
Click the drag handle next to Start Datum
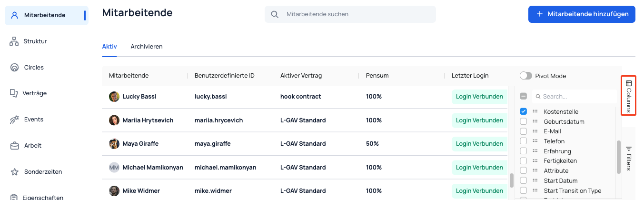(535, 180)
